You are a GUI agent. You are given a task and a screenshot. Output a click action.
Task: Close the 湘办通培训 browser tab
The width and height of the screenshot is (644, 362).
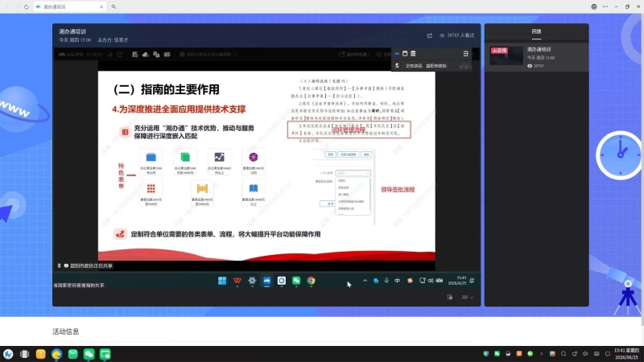101,7
